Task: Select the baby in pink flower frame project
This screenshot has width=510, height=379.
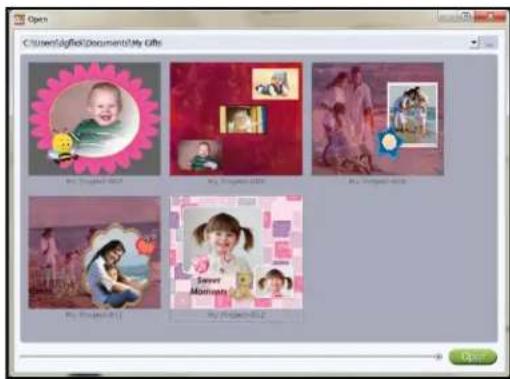Action: (95, 119)
